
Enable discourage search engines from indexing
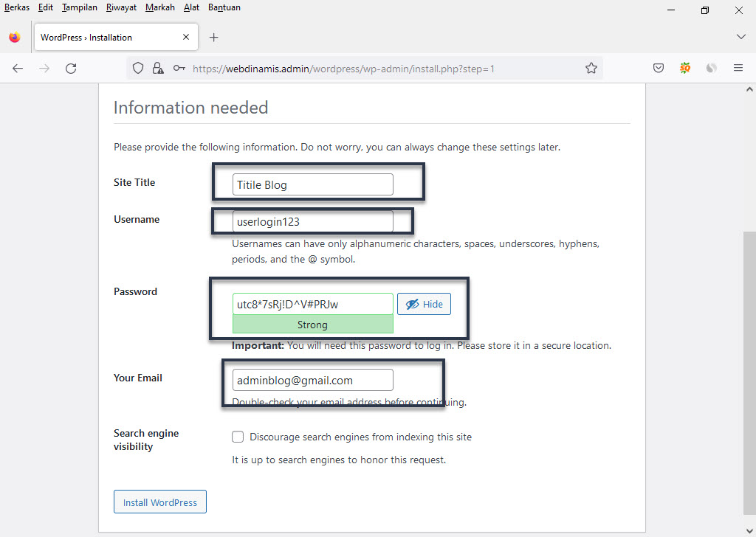pos(238,437)
